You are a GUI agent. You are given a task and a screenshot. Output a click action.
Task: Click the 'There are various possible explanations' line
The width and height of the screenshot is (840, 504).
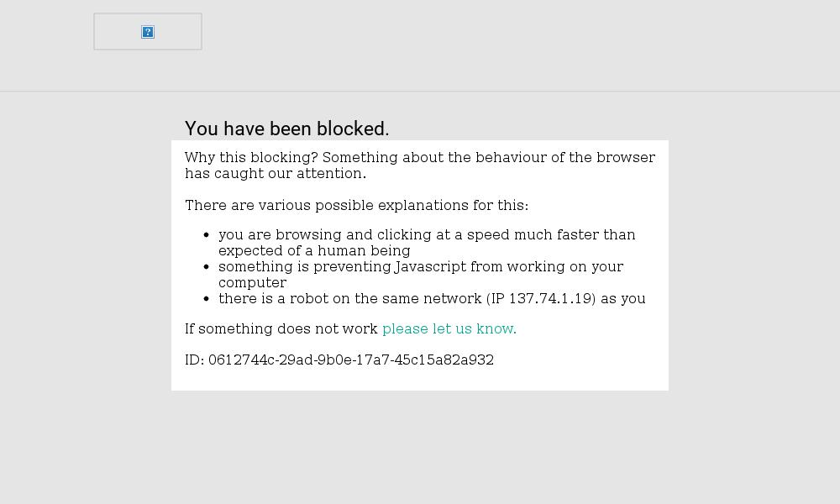pyautogui.click(x=357, y=205)
